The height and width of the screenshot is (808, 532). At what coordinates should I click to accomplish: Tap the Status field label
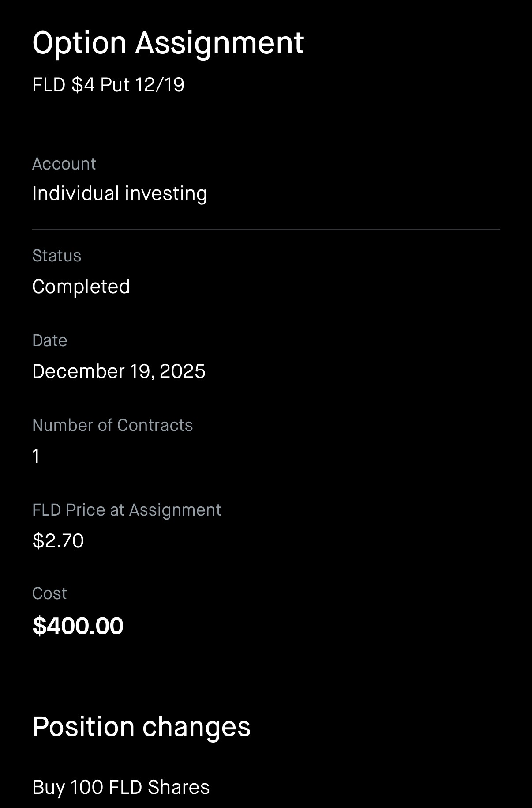pyautogui.click(x=56, y=256)
